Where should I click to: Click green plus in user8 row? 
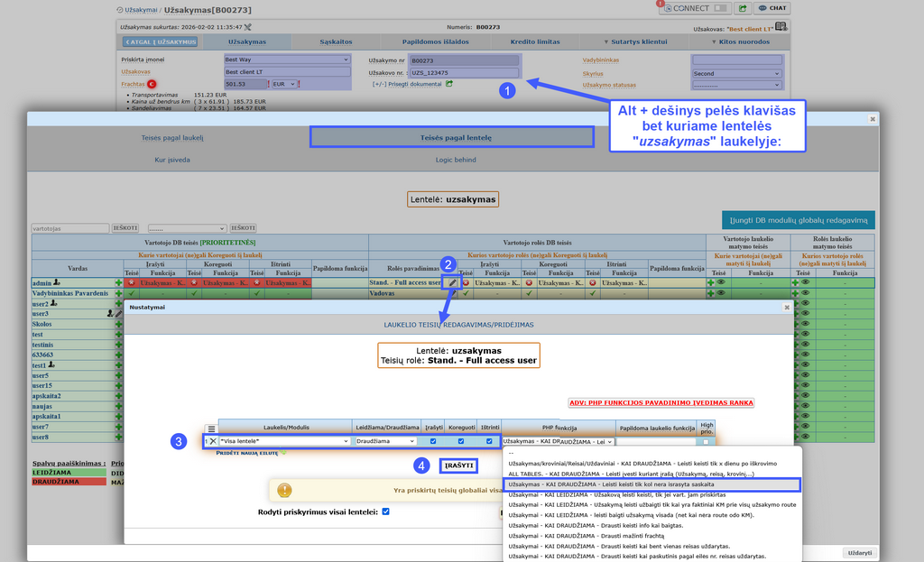118,438
